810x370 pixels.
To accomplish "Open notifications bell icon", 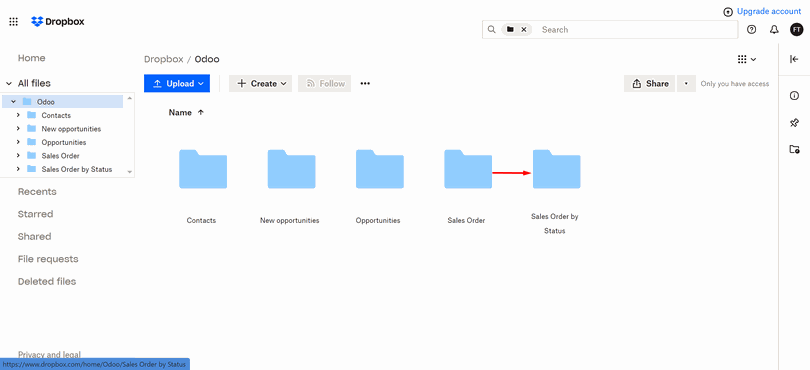I will pyautogui.click(x=774, y=29).
